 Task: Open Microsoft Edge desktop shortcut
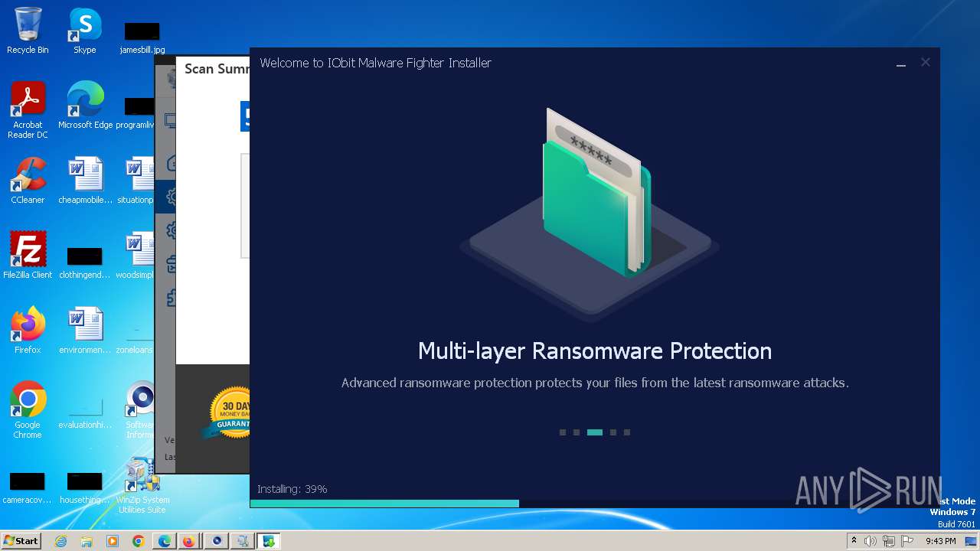pyautogui.click(x=85, y=106)
